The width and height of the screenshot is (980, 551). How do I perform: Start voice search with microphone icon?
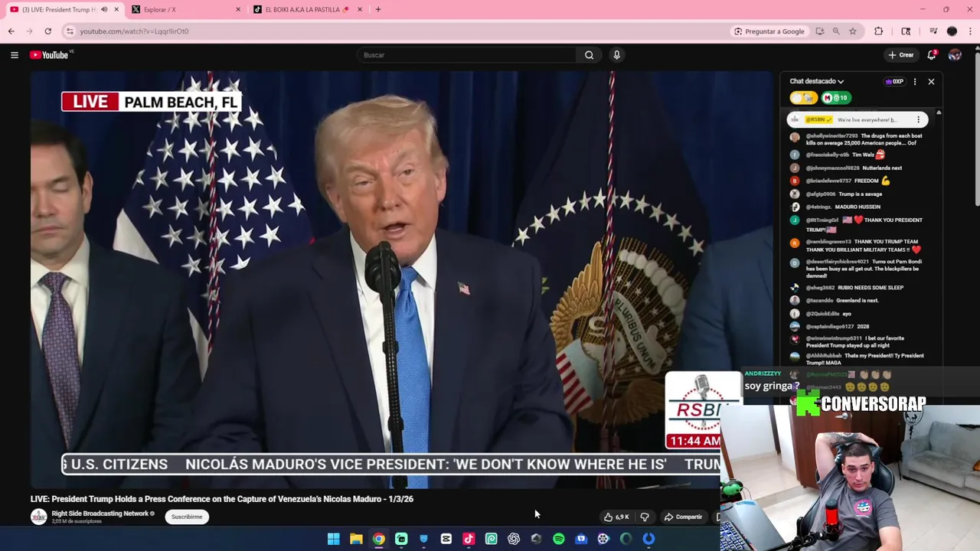pyautogui.click(x=616, y=55)
